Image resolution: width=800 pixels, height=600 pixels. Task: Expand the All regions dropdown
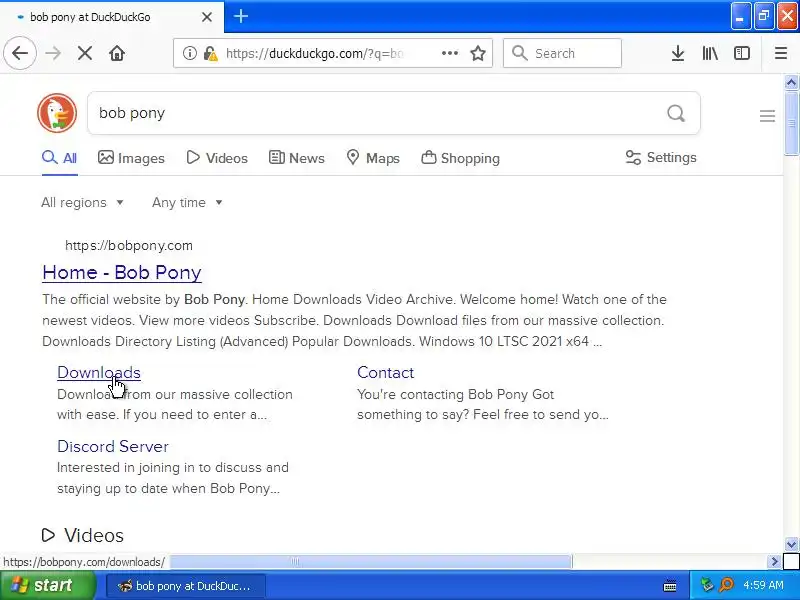(x=82, y=203)
